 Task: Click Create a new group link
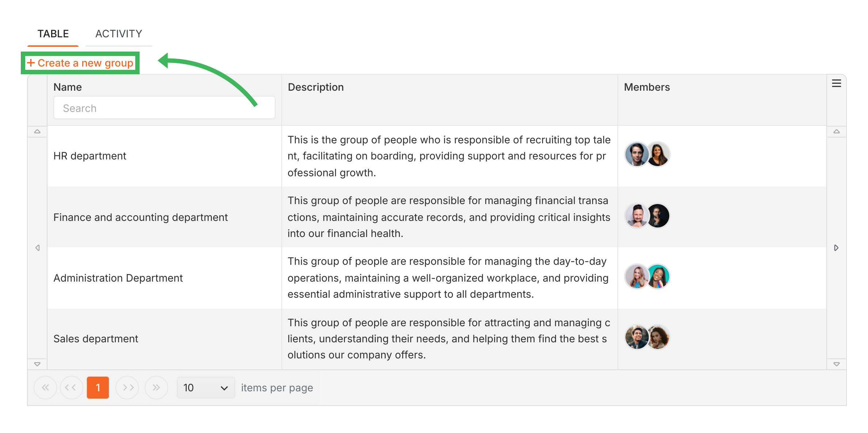tap(86, 63)
